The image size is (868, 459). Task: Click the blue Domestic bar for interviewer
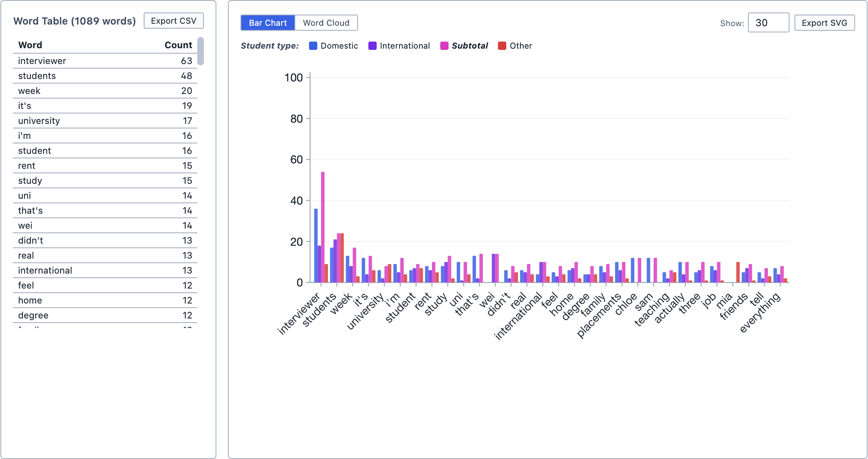pyautogui.click(x=316, y=246)
